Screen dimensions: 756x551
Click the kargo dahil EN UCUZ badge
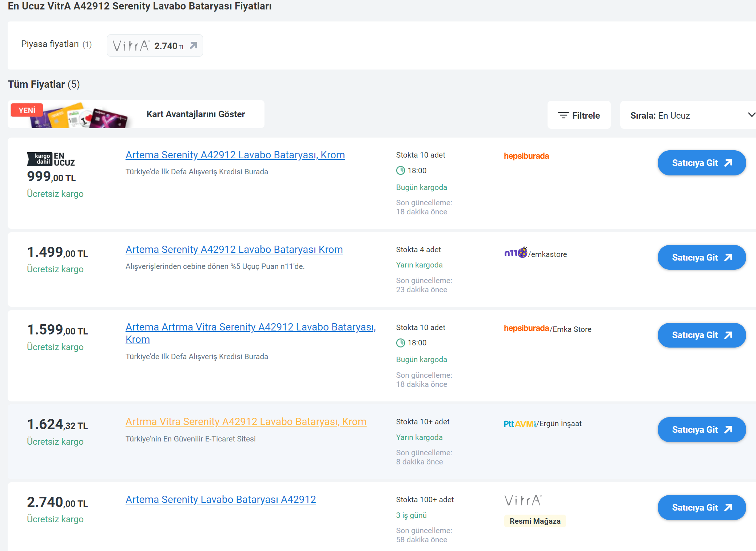pyautogui.click(x=51, y=159)
